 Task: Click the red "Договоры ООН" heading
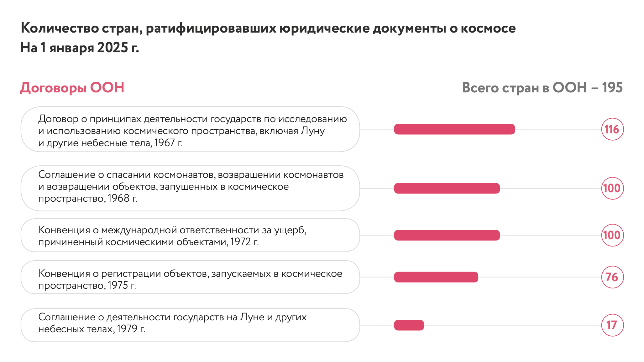[72, 88]
